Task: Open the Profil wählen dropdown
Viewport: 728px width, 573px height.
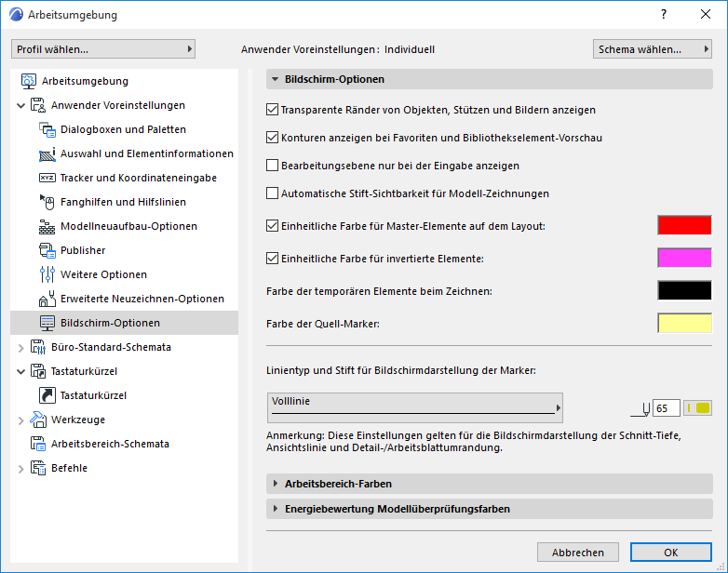Action: (103, 49)
